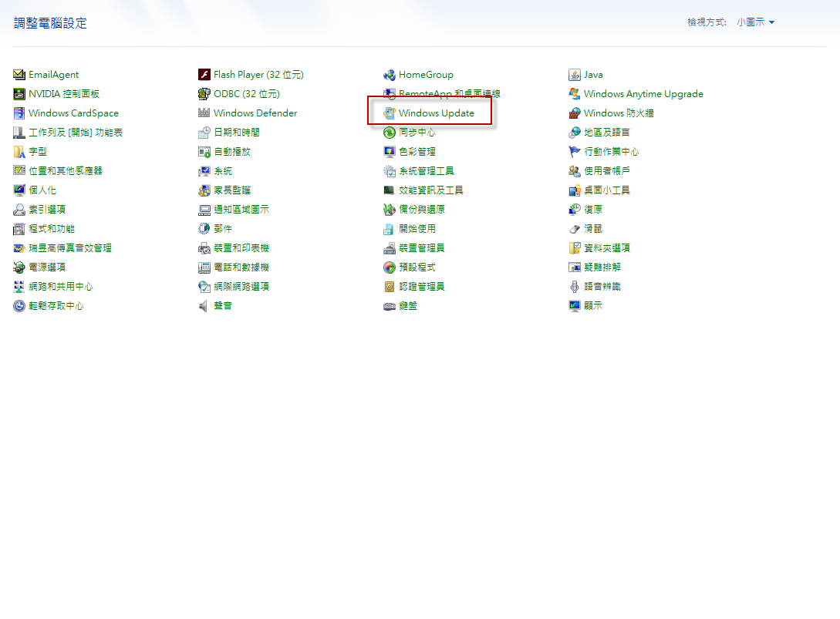Open 裝置管理員 link
The width and height of the screenshot is (840, 619).
coord(421,248)
